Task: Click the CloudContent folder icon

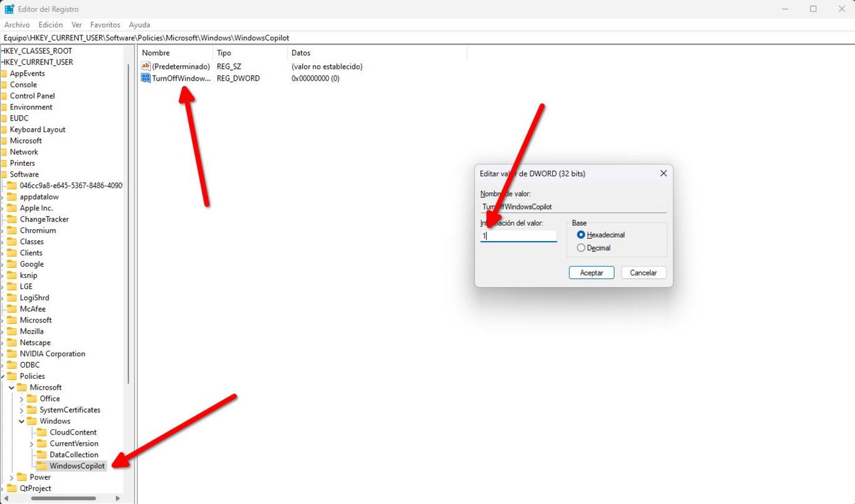Action: pyautogui.click(x=42, y=433)
